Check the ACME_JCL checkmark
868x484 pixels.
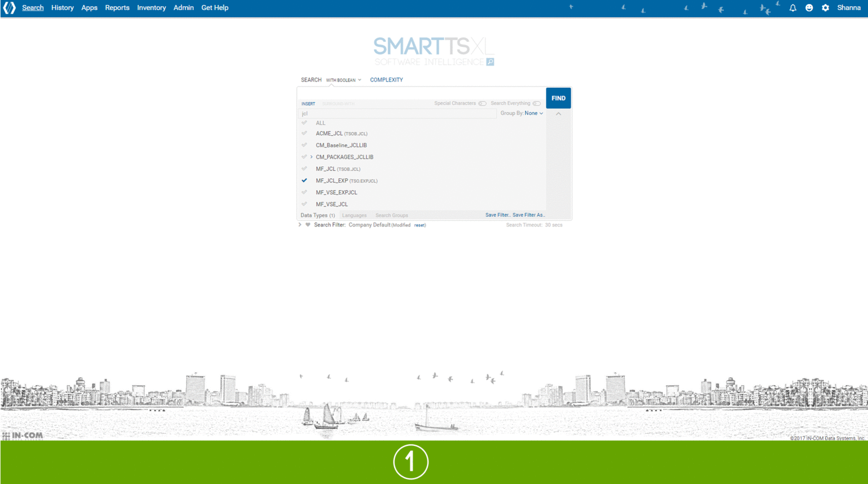(304, 133)
